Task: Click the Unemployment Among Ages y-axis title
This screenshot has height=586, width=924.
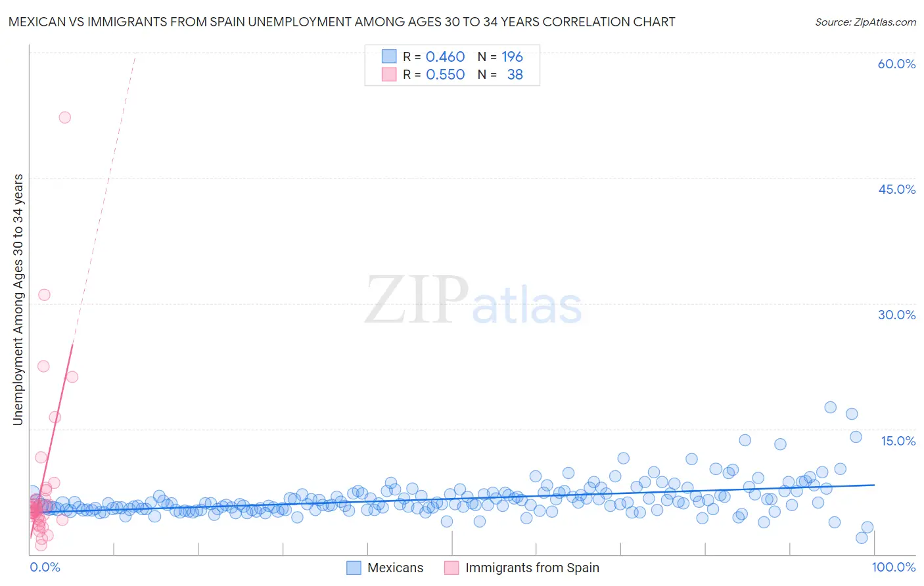Action: pyautogui.click(x=18, y=300)
